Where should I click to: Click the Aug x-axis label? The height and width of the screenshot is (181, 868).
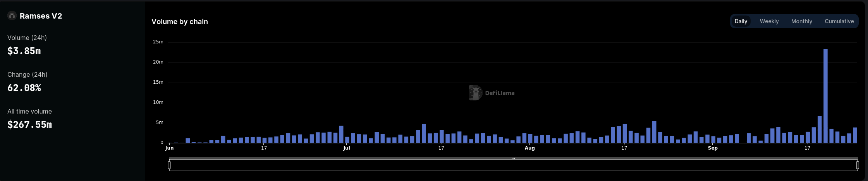click(x=529, y=148)
